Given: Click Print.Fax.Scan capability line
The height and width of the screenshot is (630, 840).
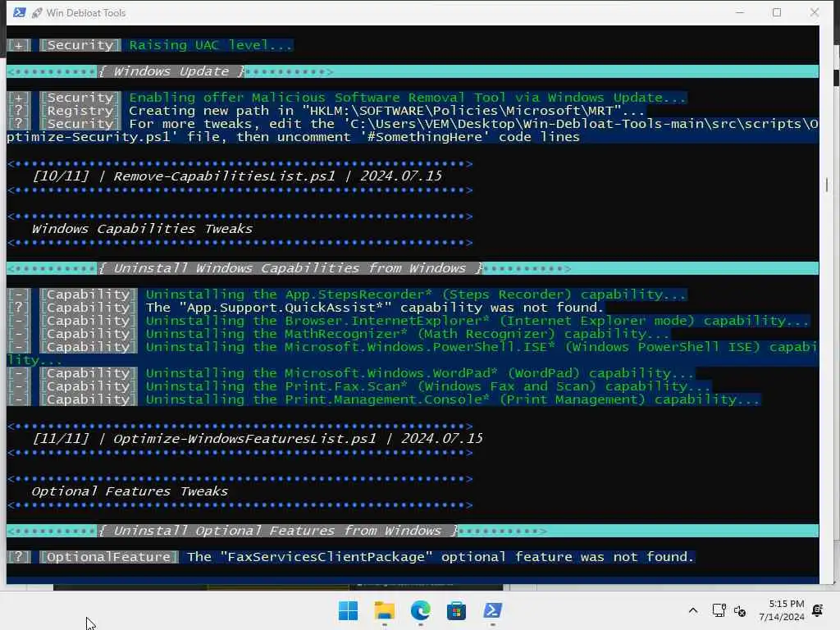Looking at the screenshot, I should (x=427, y=386).
